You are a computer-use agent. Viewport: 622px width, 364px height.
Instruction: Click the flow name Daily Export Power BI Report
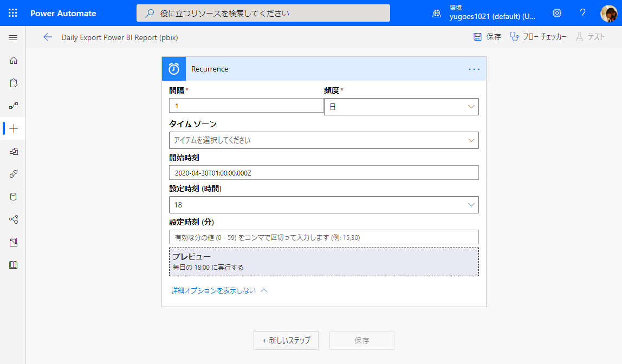(119, 37)
